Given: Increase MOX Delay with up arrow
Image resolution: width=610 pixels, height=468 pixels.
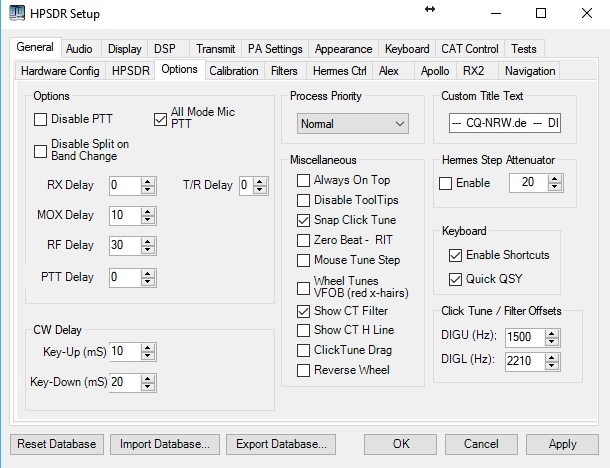Looking at the screenshot, I should point(147,211).
